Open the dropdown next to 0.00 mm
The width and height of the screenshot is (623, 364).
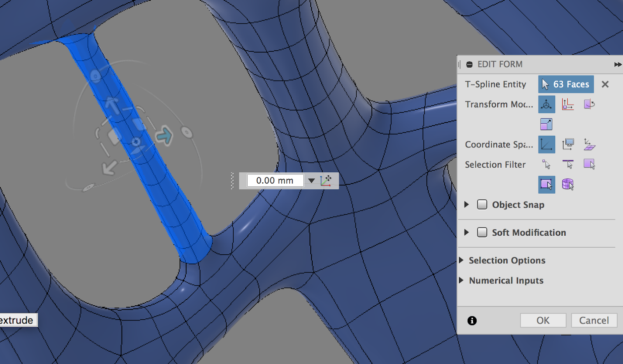click(311, 181)
